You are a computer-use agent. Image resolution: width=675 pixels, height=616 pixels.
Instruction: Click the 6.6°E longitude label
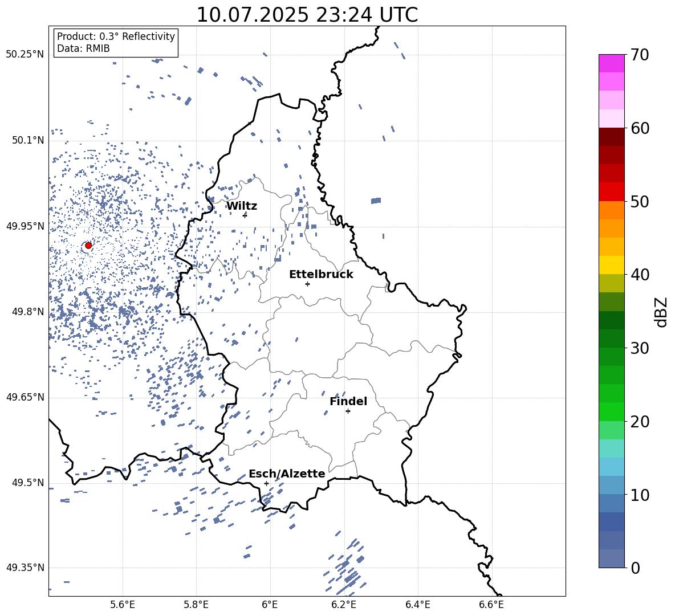coord(491,605)
